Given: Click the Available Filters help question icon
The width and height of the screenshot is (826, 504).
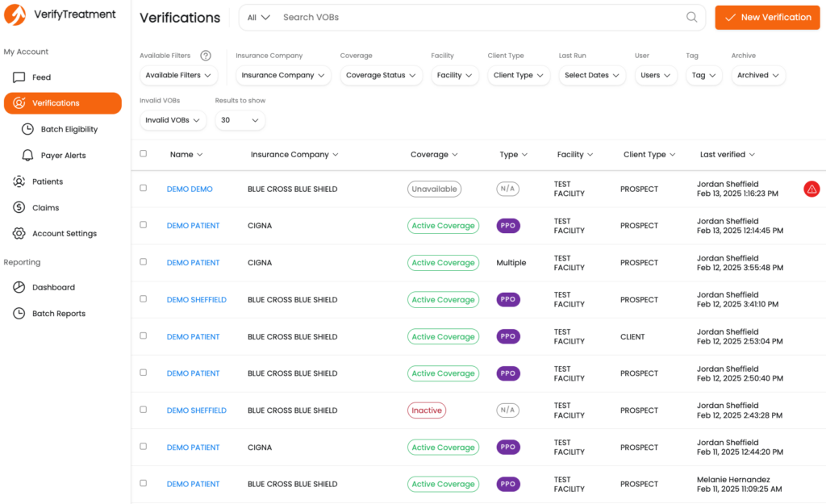Looking at the screenshot, I should point(206,56).
